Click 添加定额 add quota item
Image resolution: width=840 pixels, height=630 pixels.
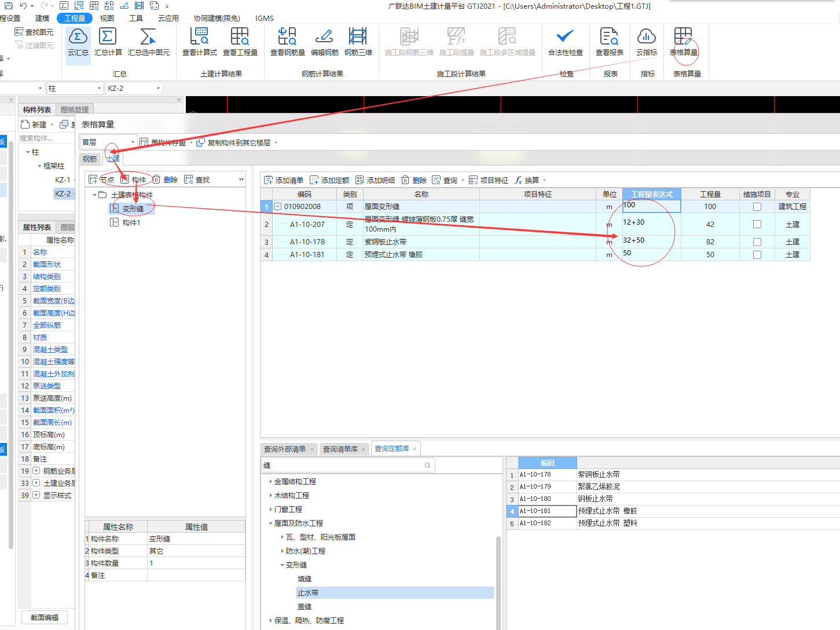pos(329,180)
